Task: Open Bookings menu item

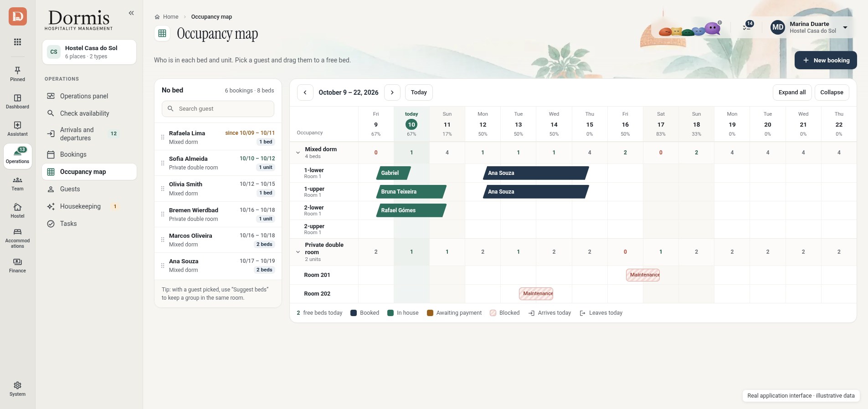Action: click(89, 154)
